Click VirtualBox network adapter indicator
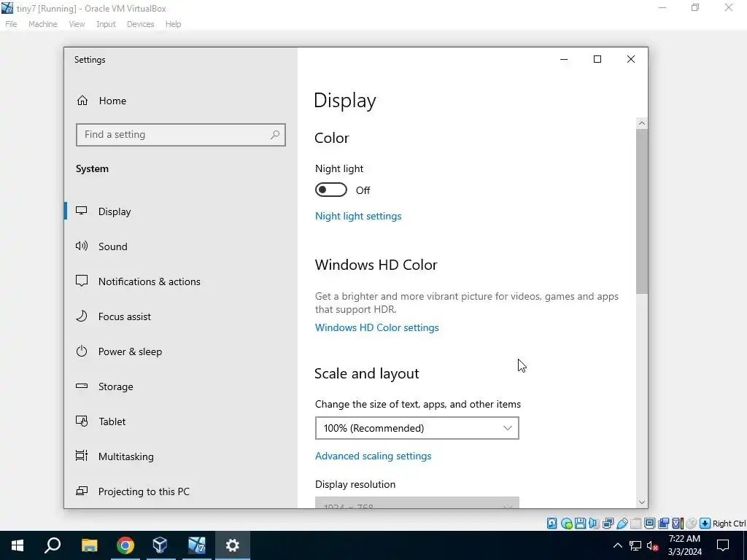This screenshot has height=560, width=747. click(x=608, y=524)
